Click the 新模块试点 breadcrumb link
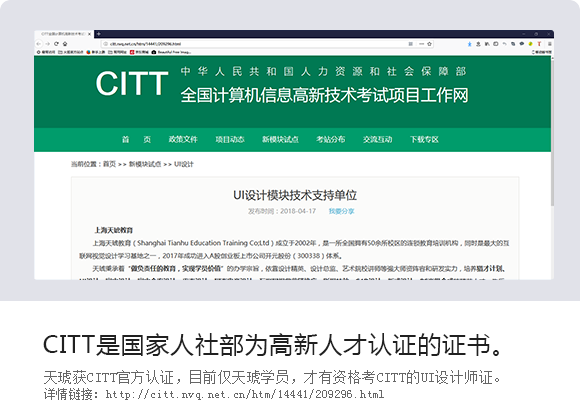580x419 pixels. coord(145,164)
